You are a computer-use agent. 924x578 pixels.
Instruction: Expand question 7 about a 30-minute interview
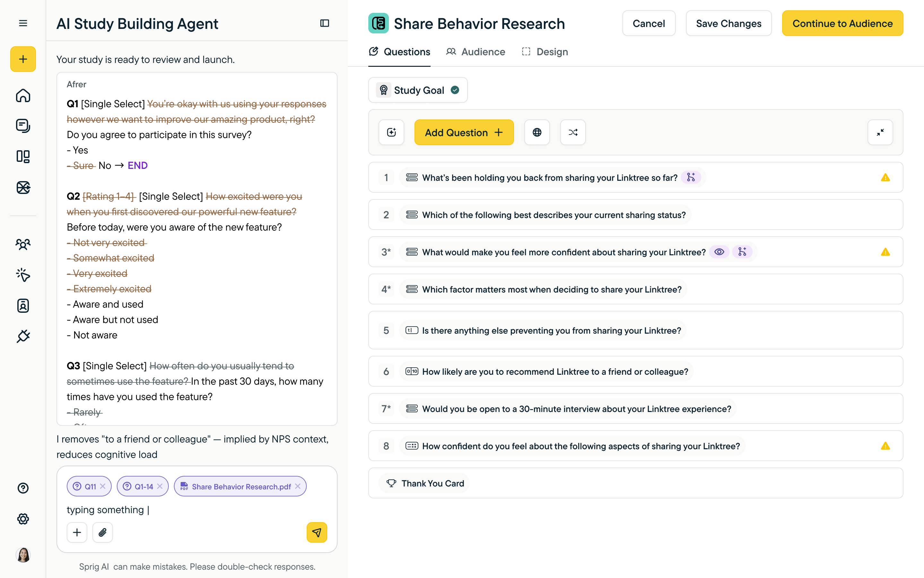point(635,409)
